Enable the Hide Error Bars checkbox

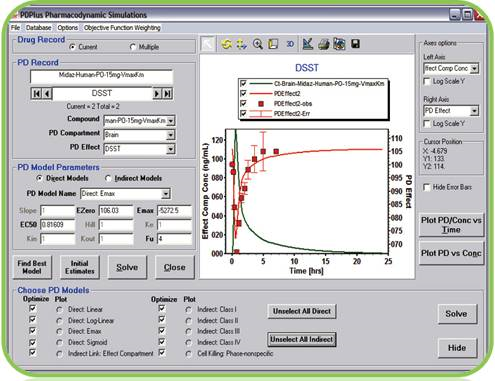[426, 187]
